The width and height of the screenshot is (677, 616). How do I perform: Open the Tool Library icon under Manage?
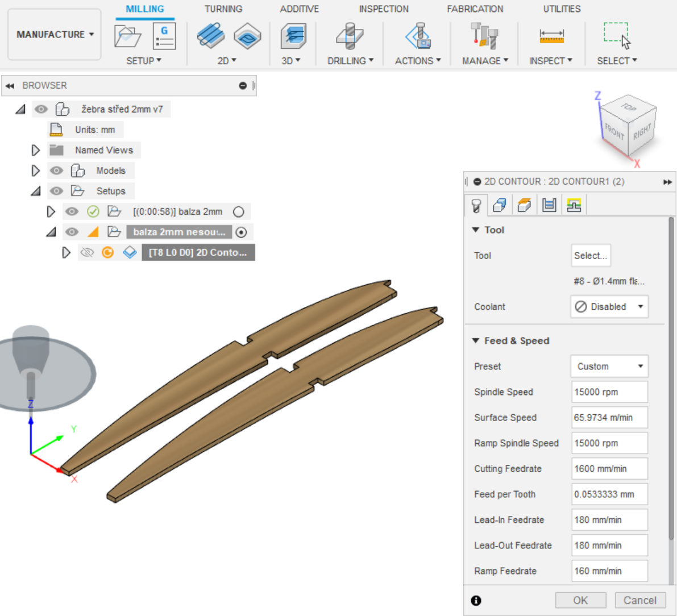[x=485, y=37]
